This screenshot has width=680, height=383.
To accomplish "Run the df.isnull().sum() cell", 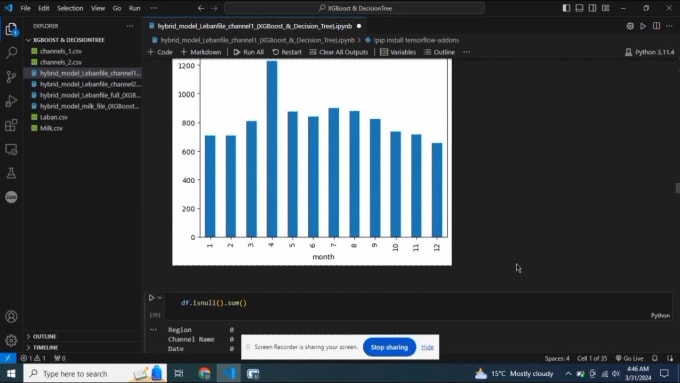I will (151, 298).
